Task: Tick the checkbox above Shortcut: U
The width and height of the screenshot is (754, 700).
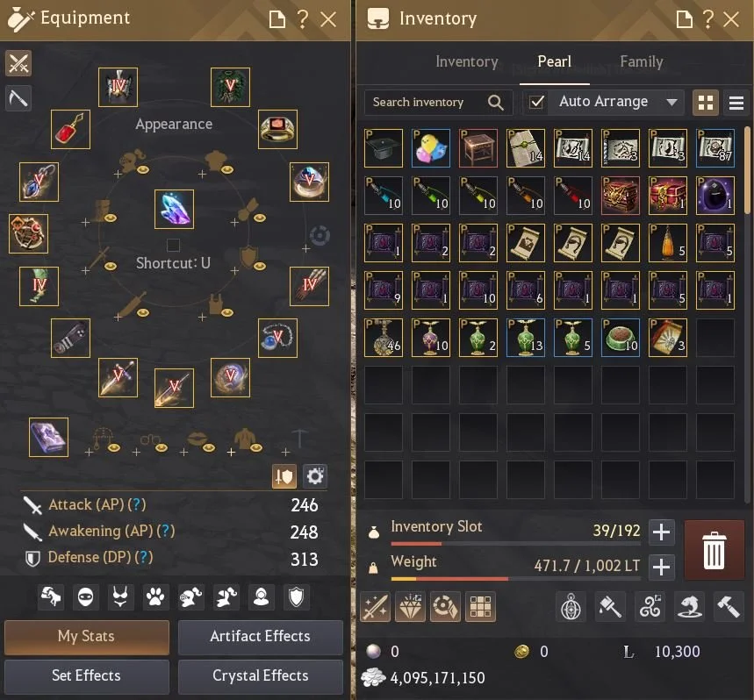Action: pyautogui.click(x=173, y=245)
